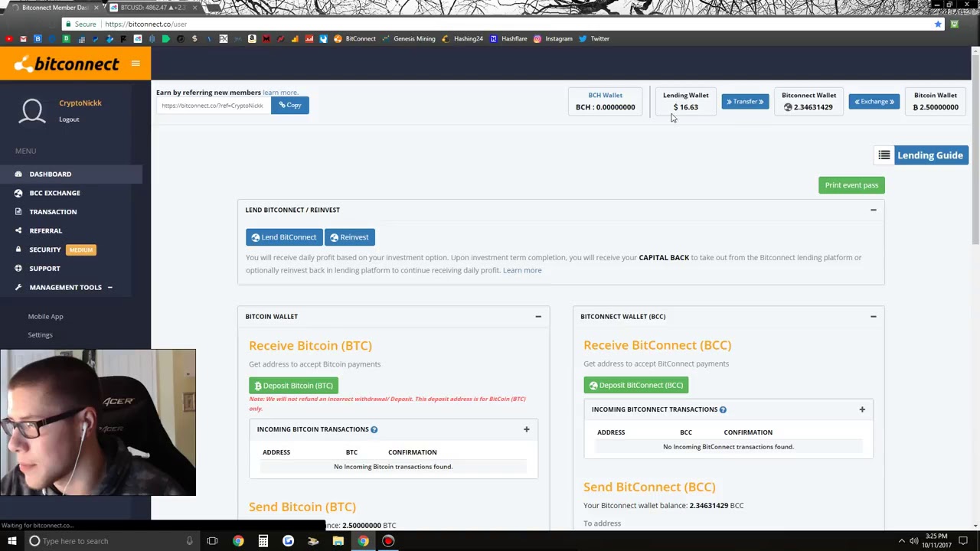Click the Lend BitConnect button
This screenshot has width=980, height=551.
284,237
